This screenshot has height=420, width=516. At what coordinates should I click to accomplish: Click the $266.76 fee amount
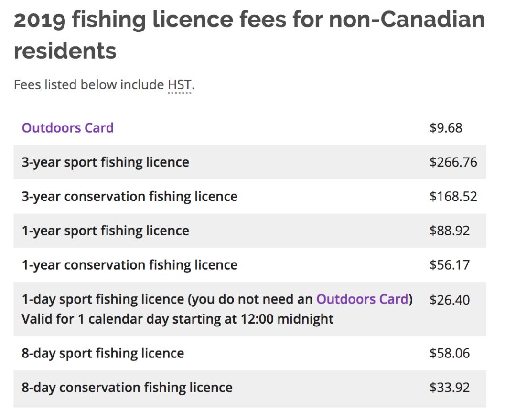(x=453, y=162)
